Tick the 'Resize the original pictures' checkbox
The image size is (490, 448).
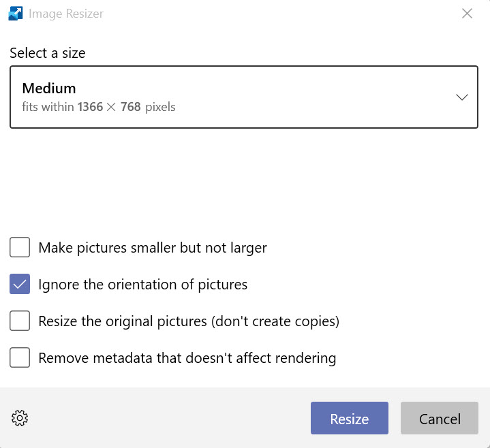point(20,321)
